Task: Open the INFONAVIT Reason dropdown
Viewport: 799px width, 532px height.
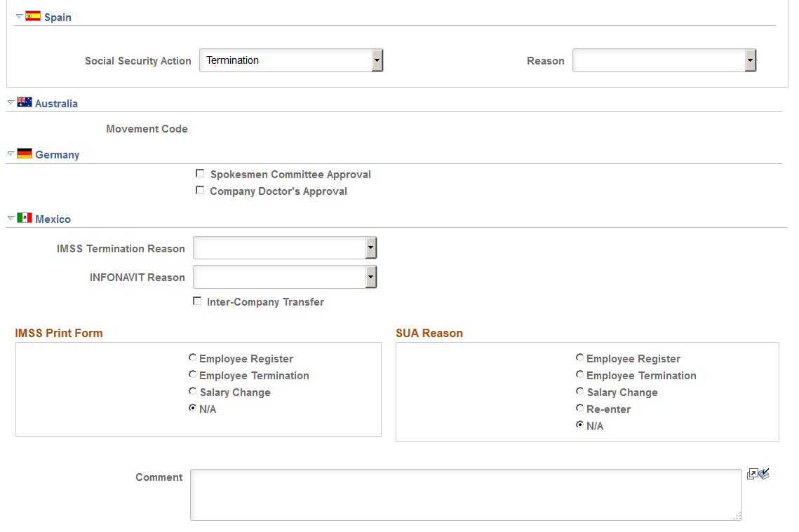Action: point(285,277)
